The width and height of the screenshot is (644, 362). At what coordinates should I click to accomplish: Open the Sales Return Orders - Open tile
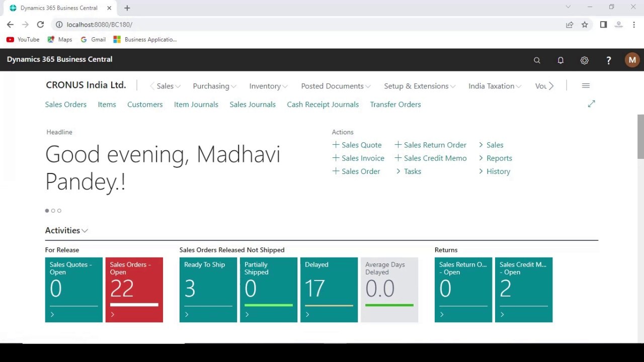click(x=463, y=290)
